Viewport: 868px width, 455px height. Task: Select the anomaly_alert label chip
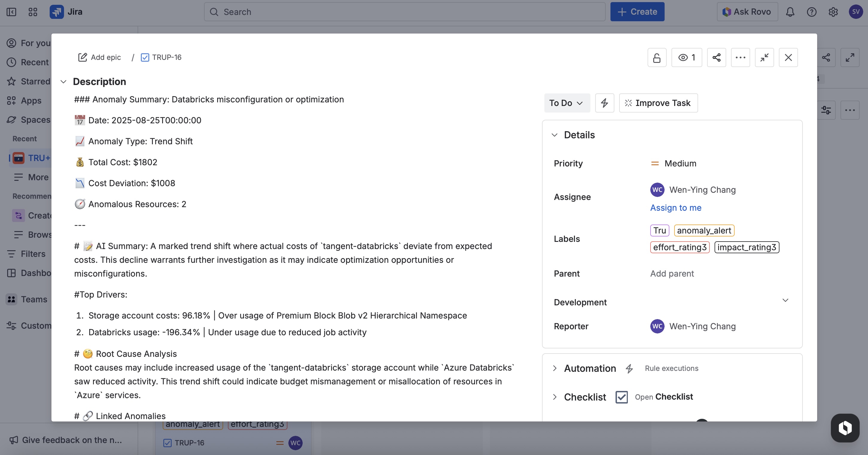[704, 230]
